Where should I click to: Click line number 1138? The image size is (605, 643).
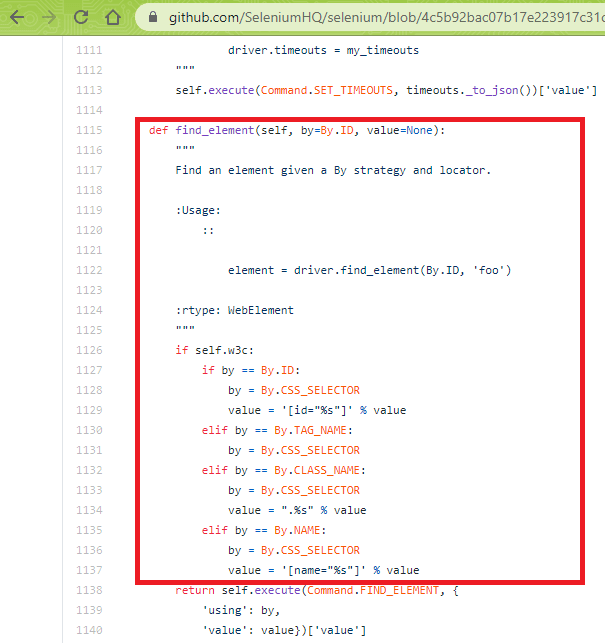click(89, 590)
